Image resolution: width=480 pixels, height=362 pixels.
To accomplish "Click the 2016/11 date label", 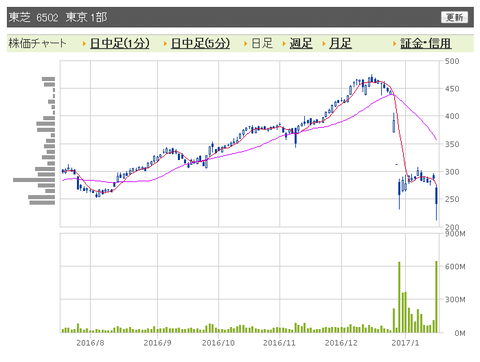I will coord(279,343).
